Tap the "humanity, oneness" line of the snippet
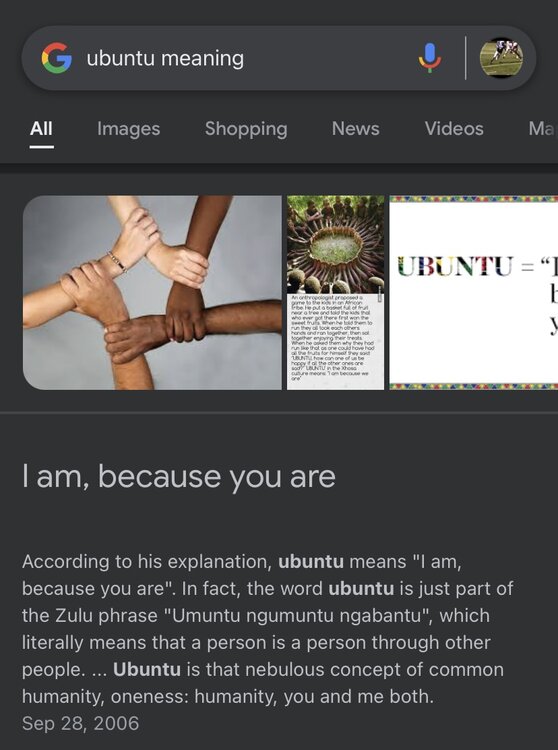Screen dimensions: 558x750 pyautogui.click(x=228, y=696)
